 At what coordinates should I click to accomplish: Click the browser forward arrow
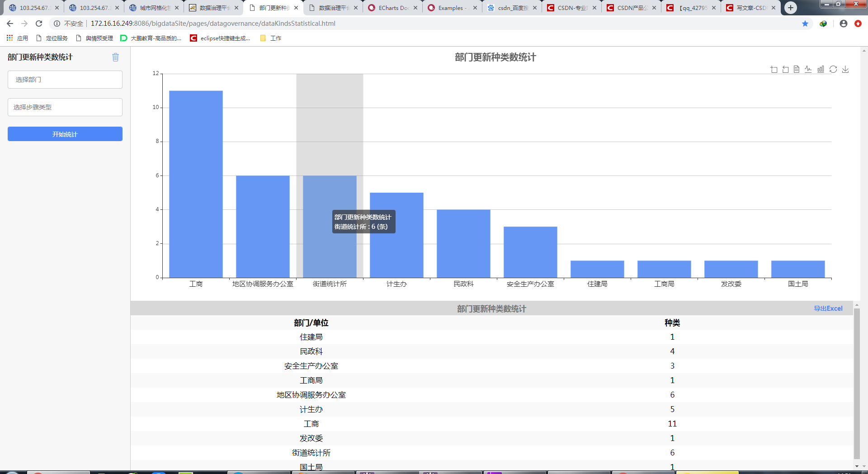tap(24, 24)
